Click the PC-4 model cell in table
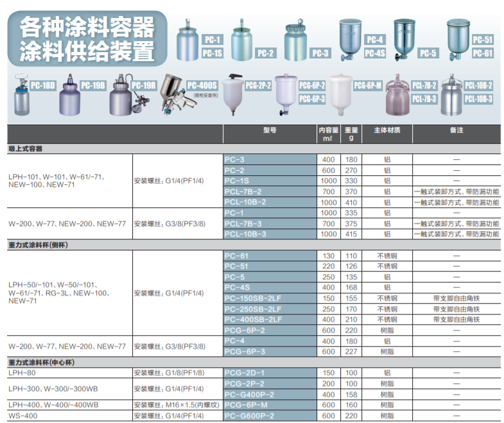Image resolution: width=504 pixels, height=423 pixels. 270,341
